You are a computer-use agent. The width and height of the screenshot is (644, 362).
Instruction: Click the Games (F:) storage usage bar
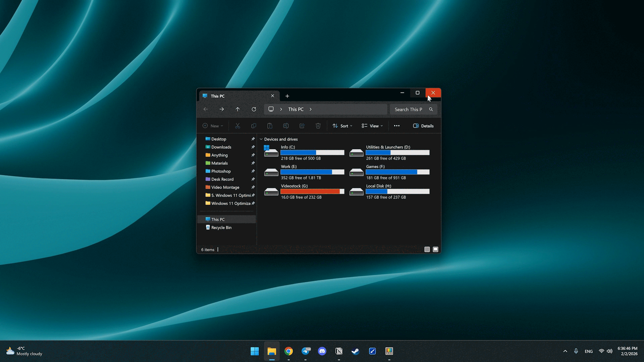397,172
